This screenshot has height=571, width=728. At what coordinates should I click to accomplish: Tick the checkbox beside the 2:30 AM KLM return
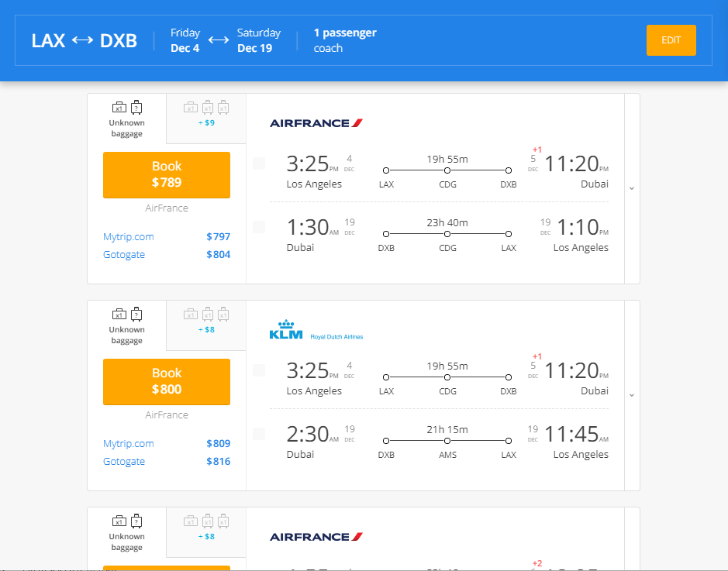[x=259, y=434]
